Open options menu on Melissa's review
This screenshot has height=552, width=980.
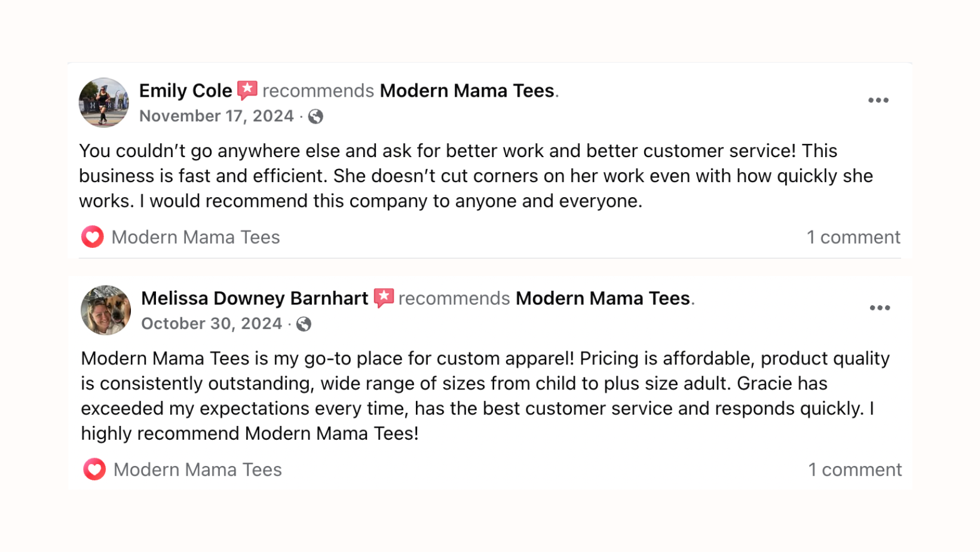(x=880, y=308)
